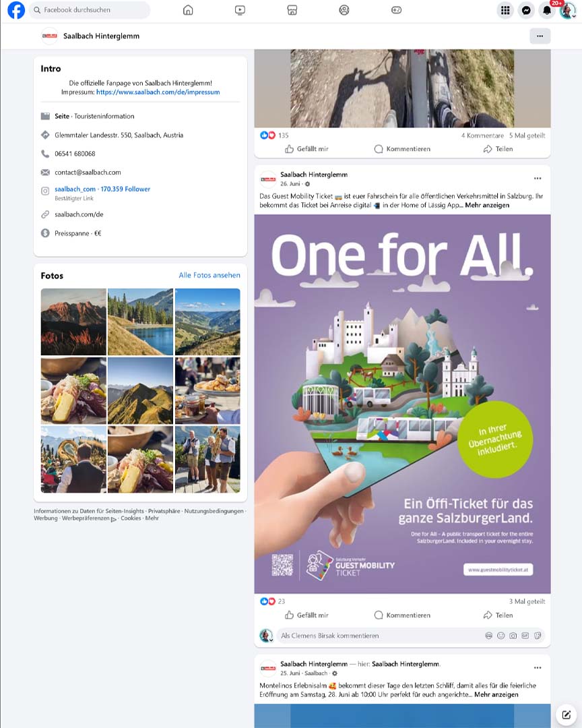Open the Messenger icon
Screen dimensions: 582x728
pyautogui.click(x=526, y=10)
